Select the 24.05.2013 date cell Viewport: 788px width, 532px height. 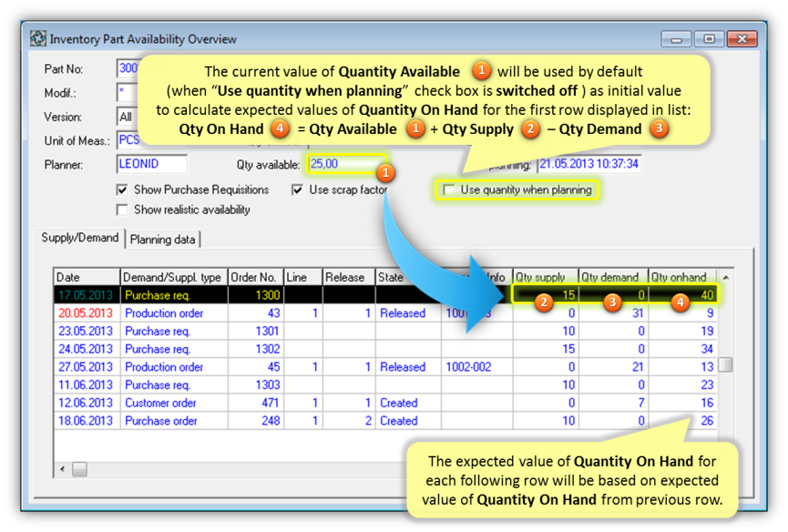coord(86,349)
